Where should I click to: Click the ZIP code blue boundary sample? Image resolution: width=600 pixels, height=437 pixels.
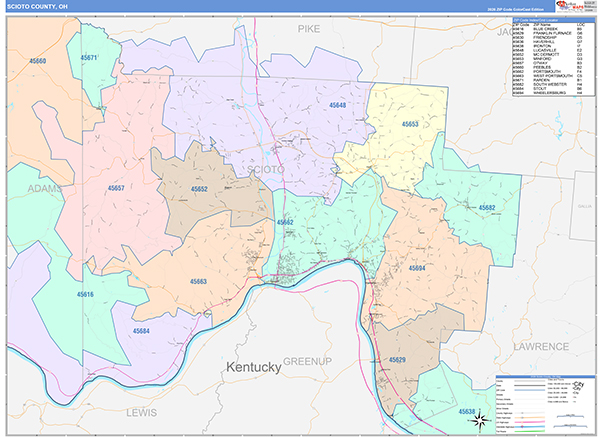(530, 390)
